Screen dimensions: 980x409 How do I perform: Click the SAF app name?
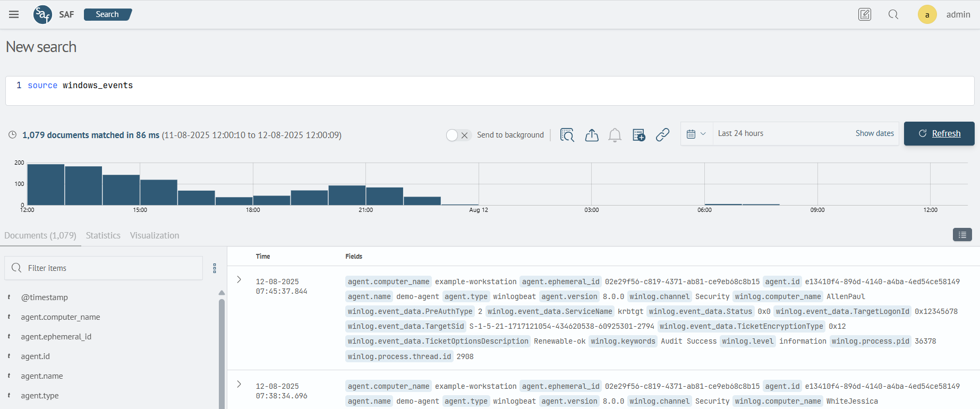click(x=66, y=14)
